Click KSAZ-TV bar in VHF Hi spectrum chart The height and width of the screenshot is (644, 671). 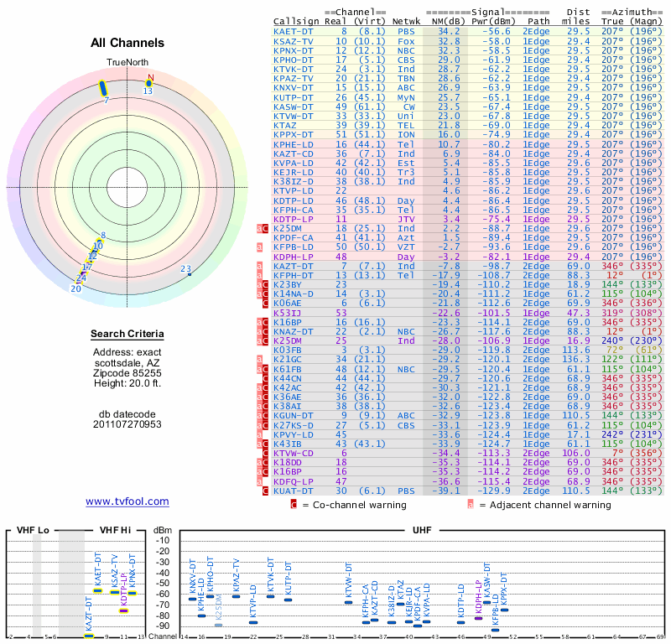click(115, 593)
